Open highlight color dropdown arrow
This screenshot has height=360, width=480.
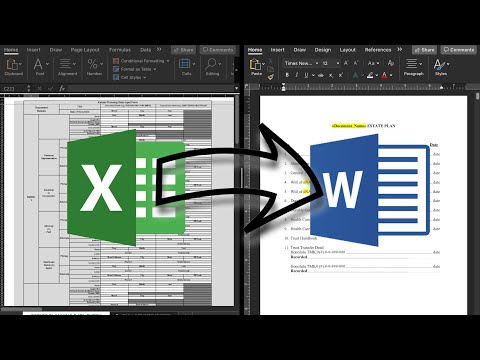pyautogui.click(x=377, y=76)
